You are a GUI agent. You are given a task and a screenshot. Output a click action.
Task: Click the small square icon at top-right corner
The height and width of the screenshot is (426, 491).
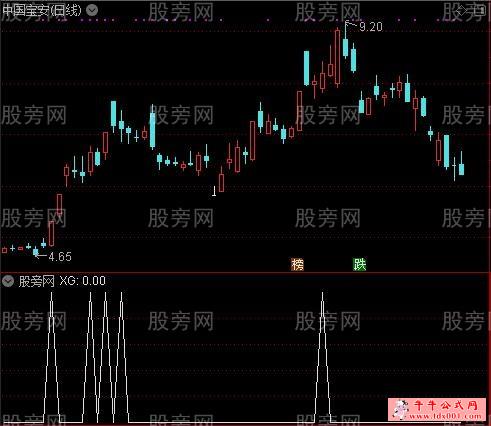480,11
